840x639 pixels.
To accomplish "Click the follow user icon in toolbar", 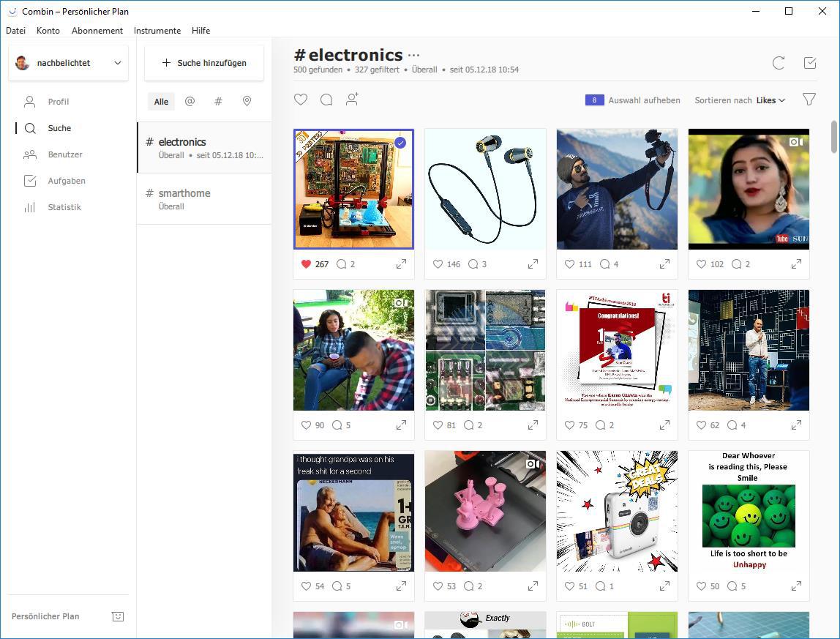I will [352, 100].
